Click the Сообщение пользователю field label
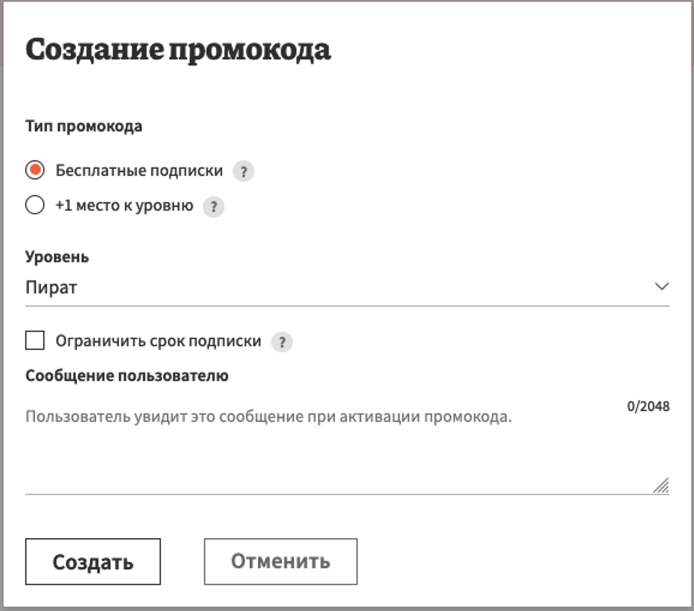 tap(127, 377)
